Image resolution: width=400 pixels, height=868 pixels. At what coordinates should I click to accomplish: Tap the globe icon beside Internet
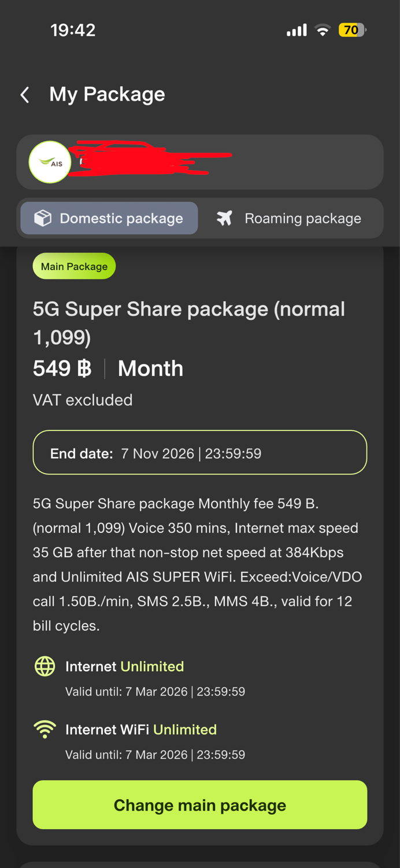[x=45, y=667]
